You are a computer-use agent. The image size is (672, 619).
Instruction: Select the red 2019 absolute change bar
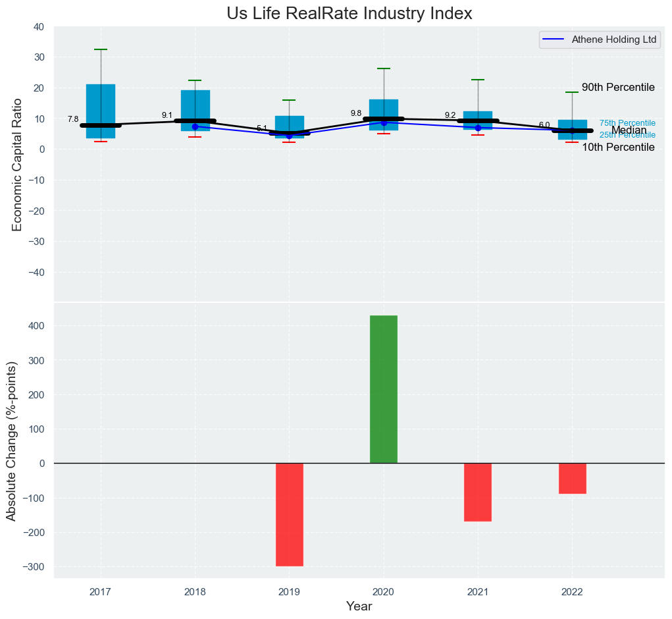pos(289,514)
